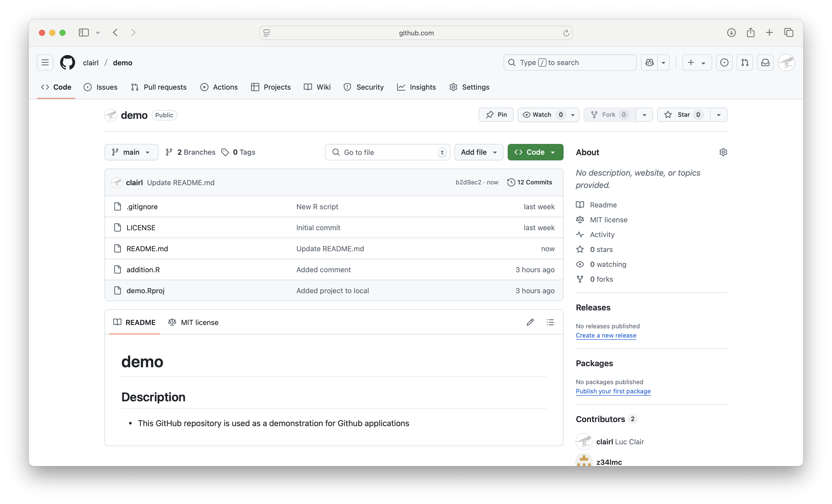
Task: Click Create a new release link
Action: tap(606, 335)
